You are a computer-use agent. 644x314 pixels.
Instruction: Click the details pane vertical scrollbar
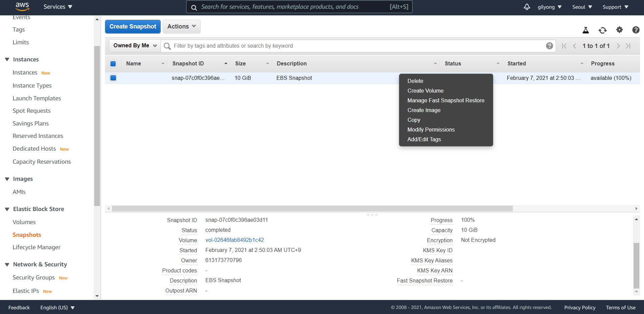point(636,265)
